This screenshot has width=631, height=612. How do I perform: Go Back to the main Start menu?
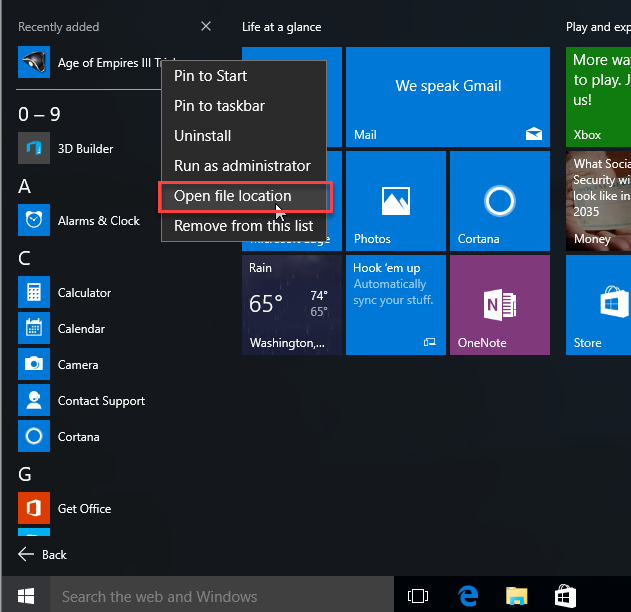tap(43, 554)
